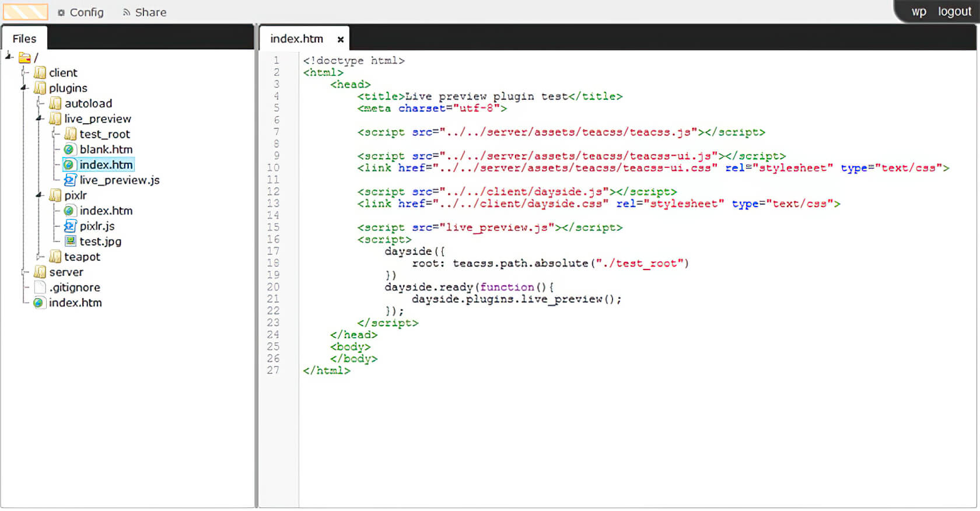Click the blank file icon of .gitignore
This screenshot has width=980, height=511.
pyautogui.click(x=40, y=288)
